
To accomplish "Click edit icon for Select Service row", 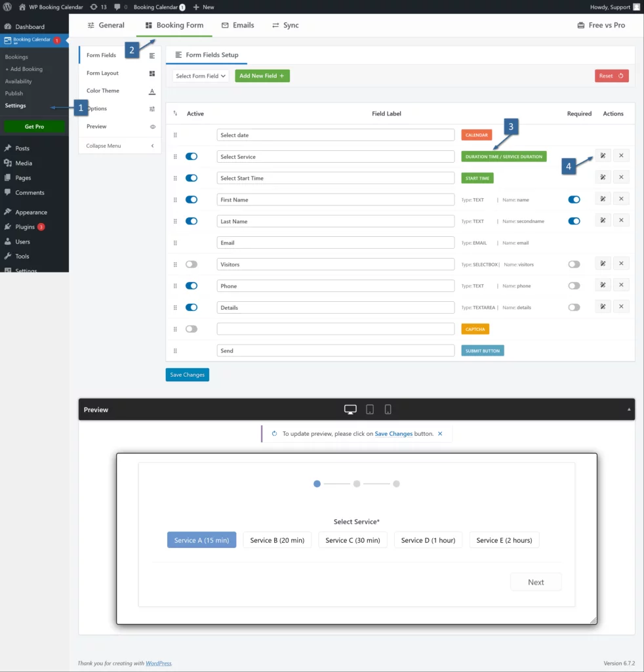I will [x=603, y=156].
